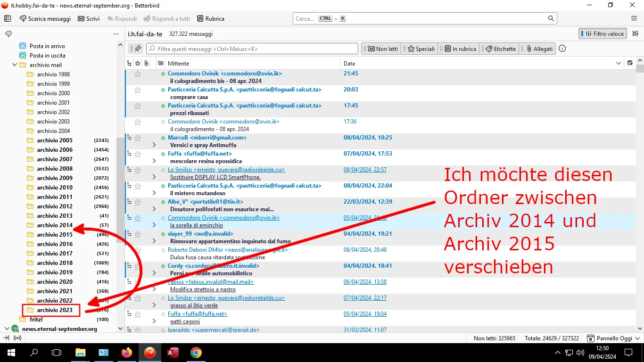Compose a new message with Scrivi
644x362 pixels.
click(89, 19)
